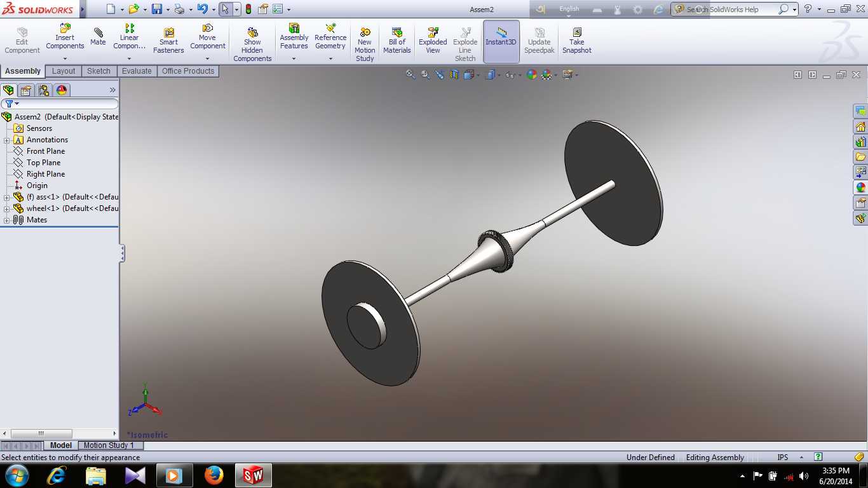Create an Exploded View

pyautogui.click(x=433, y=41)
